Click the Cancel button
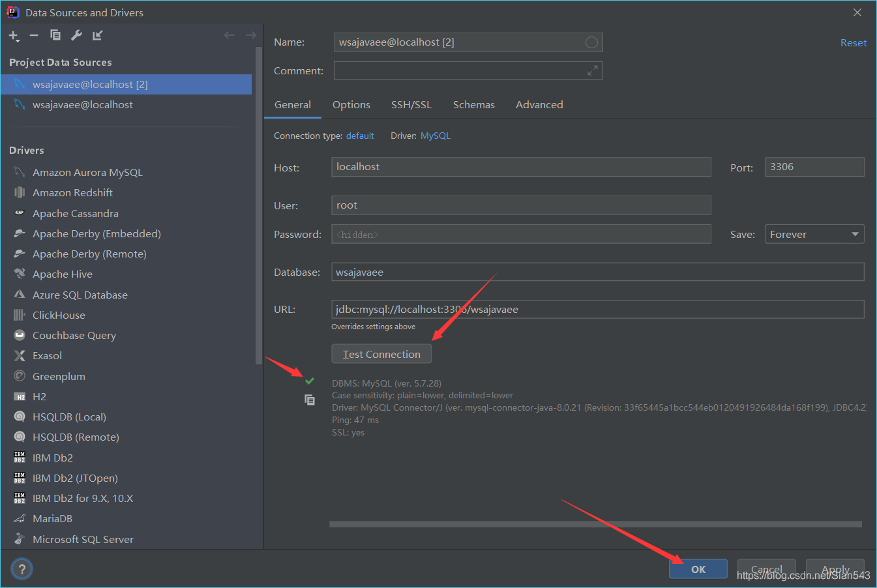Image resolution: width=877 pixels, height=588 pixels. [767, 569]
